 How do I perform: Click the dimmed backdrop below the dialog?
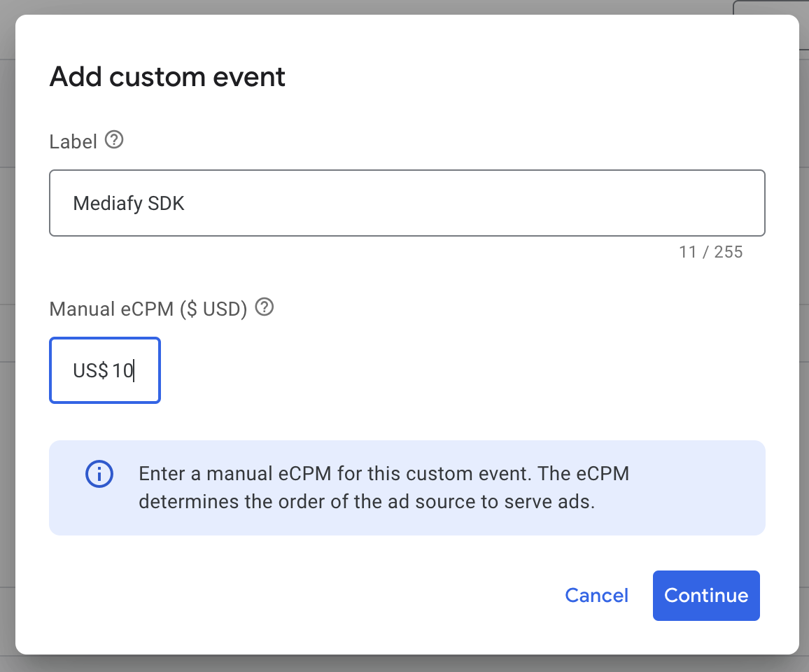(404, 664)
